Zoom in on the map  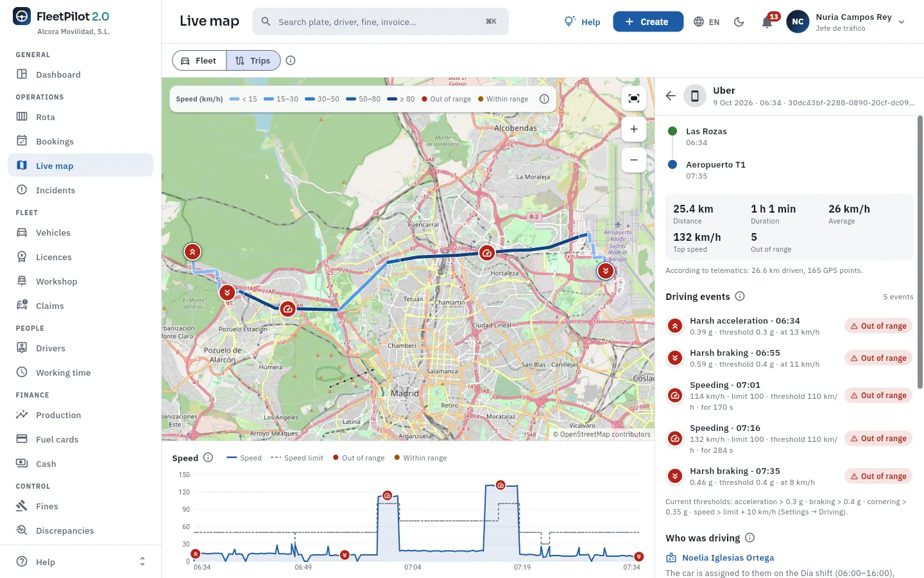point(634,129)
